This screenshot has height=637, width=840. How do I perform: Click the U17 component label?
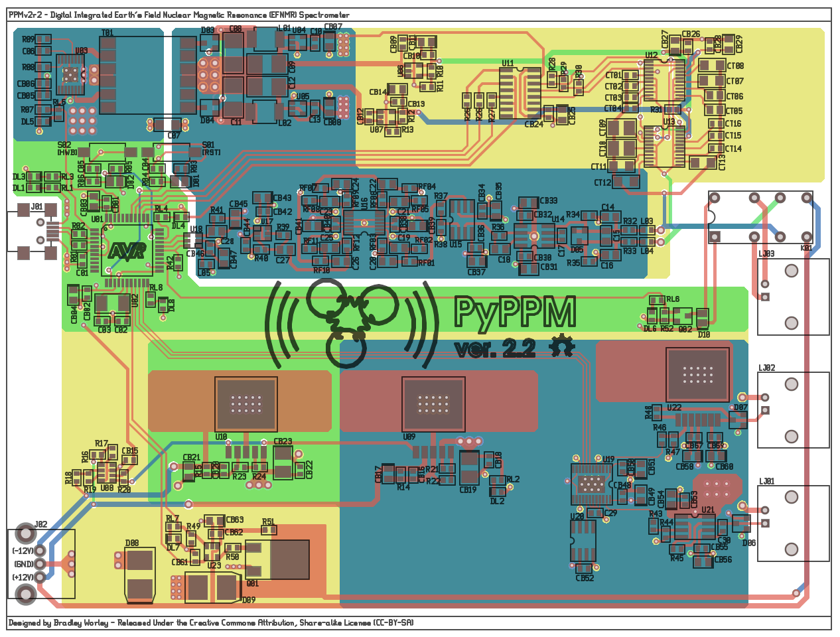pyautogui.click(x=267, y=222)
